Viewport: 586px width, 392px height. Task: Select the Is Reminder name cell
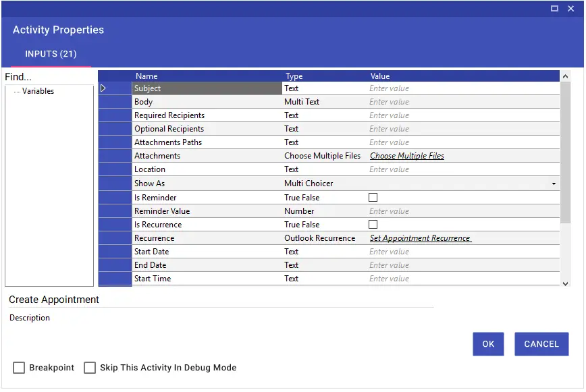coord(207,198)
